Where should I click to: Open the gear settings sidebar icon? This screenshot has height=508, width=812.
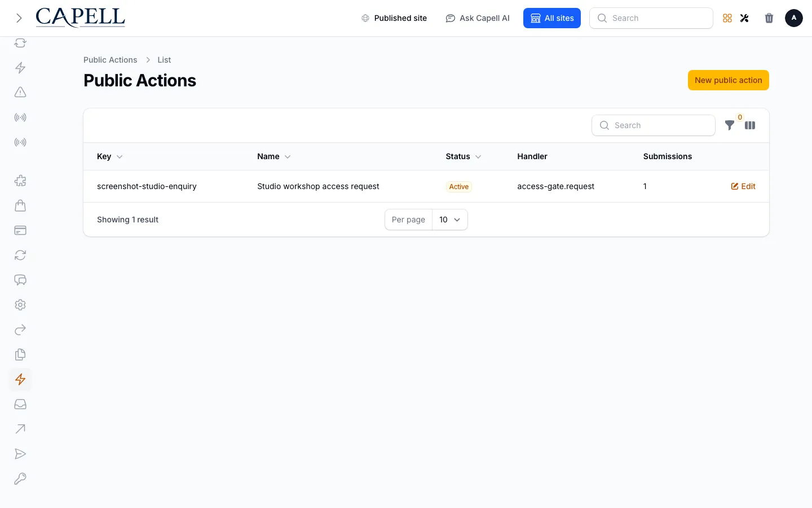coord(20,305)
